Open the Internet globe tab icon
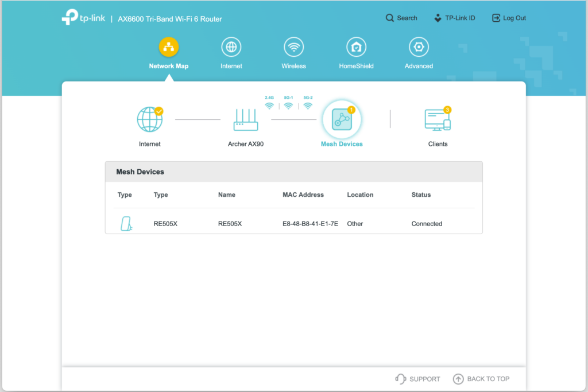This screenshot has height=392, width=588. click(x=231, y=47)
